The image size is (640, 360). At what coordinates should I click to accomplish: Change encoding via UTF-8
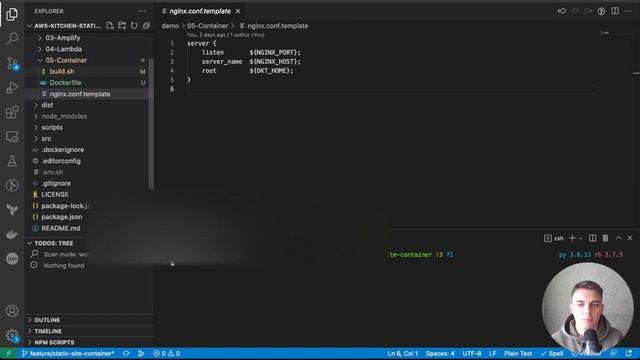(x=472, y=353)
